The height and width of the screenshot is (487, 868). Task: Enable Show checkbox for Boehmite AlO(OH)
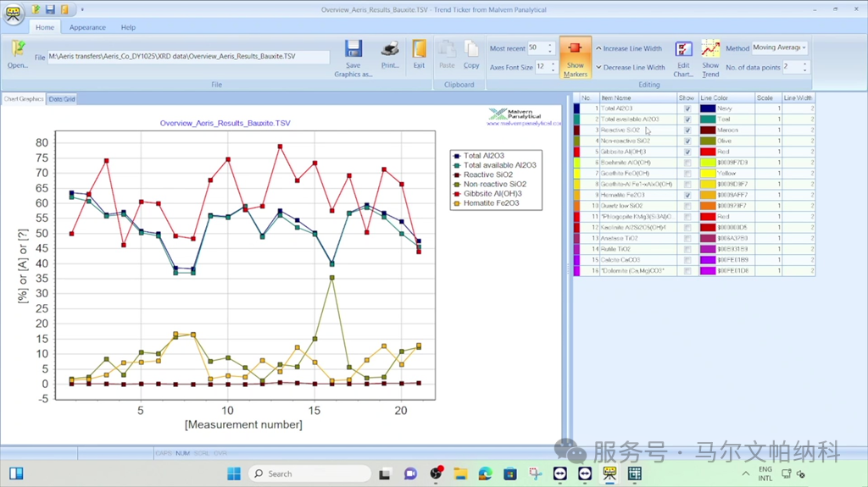pos(687,163)
